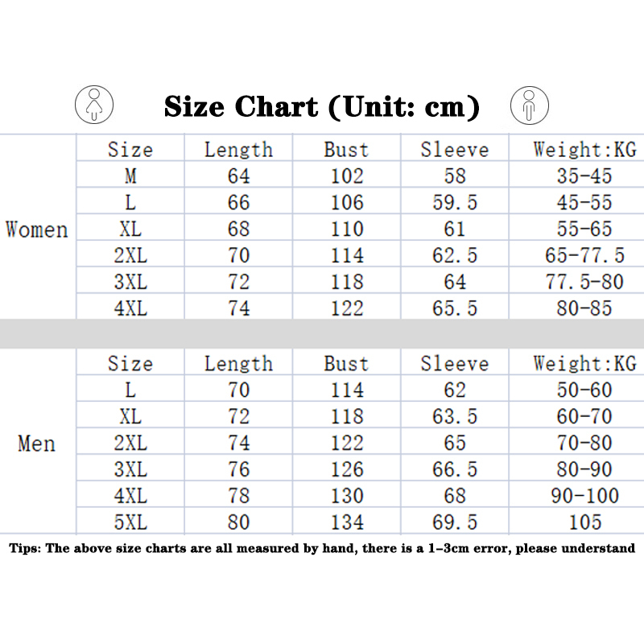Click the Men sleeve 69.5 cell
This screenshot has width=644, height=644.
[454, 522]
